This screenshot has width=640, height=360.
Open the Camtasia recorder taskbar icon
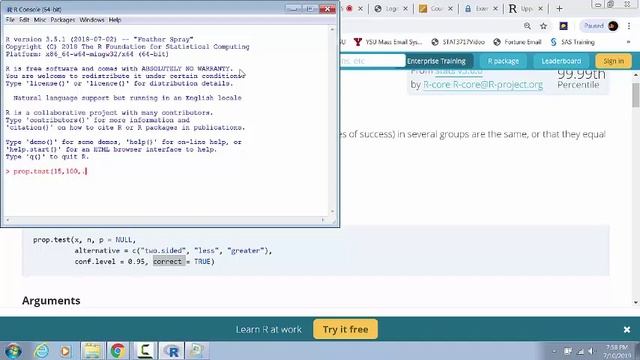click(x=145, y=351)
